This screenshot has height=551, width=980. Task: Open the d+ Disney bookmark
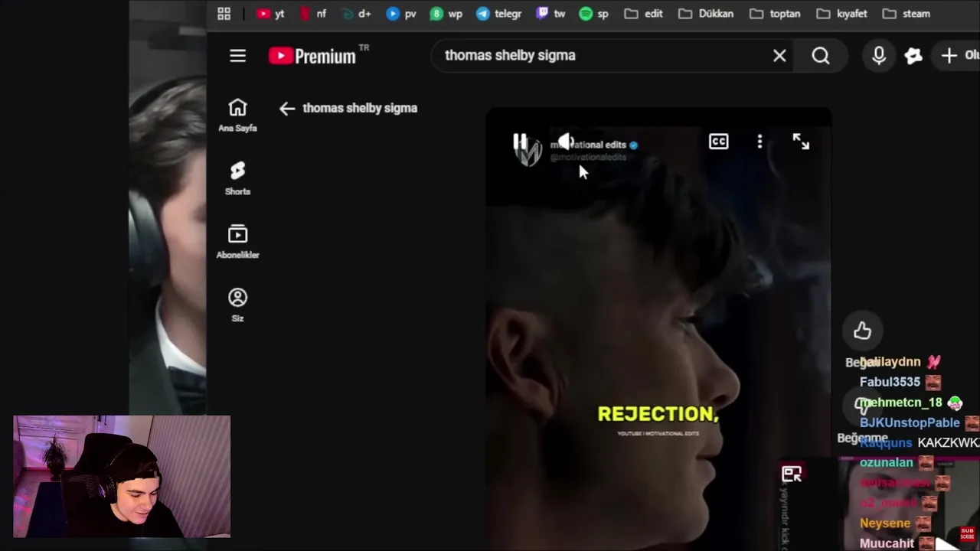[x=356, y=14]
